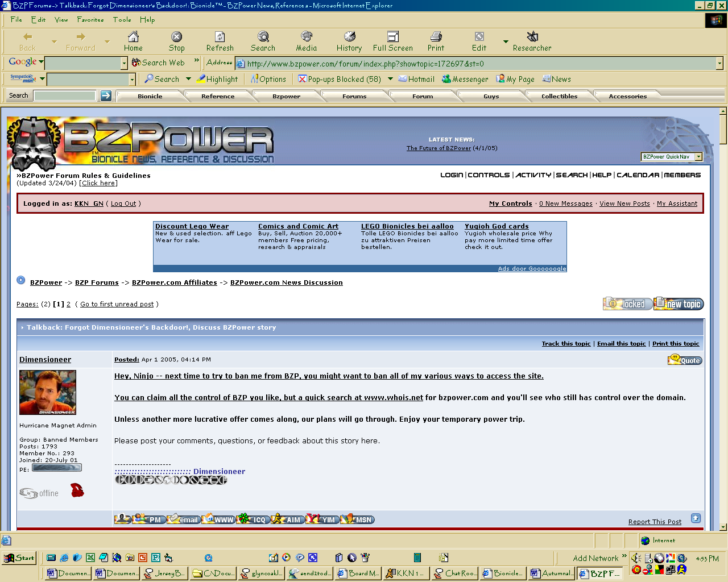This screenshot has width=728, height=582.
Task: Open the Tools menu
Action: click(122, 19)
